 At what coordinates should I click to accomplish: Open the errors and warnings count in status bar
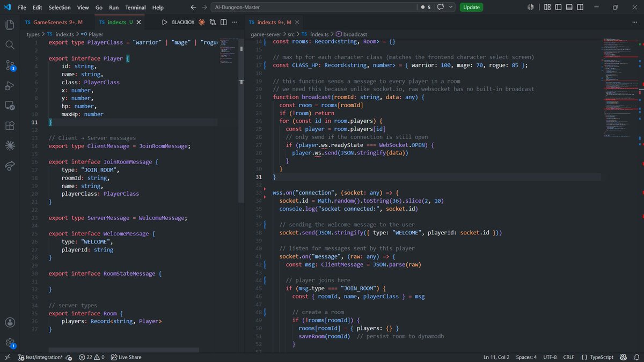(x=91, y=357)
